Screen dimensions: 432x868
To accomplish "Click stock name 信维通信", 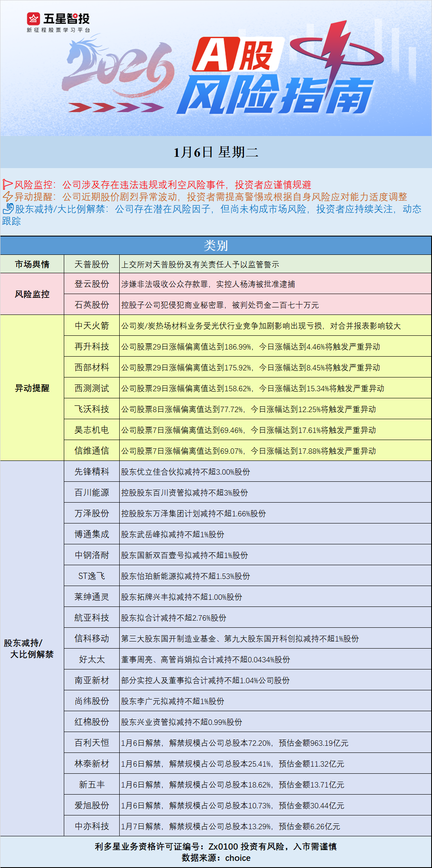I will click(92, 451).
